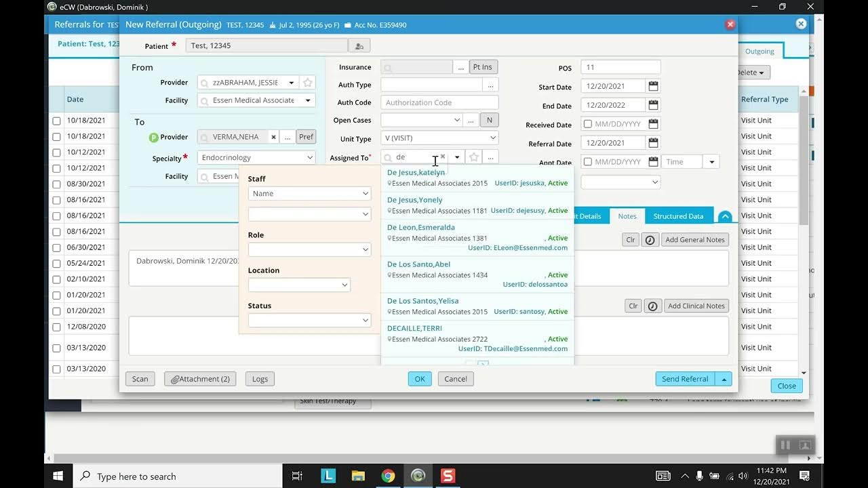Check the first 10/18/2021 referral row checkbox
The height and width of the screenshot is (488, 868).
56,121
